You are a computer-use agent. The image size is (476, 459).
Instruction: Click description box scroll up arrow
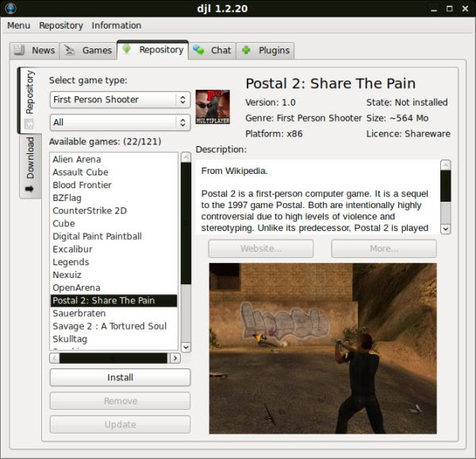click(x=445, y=165)
